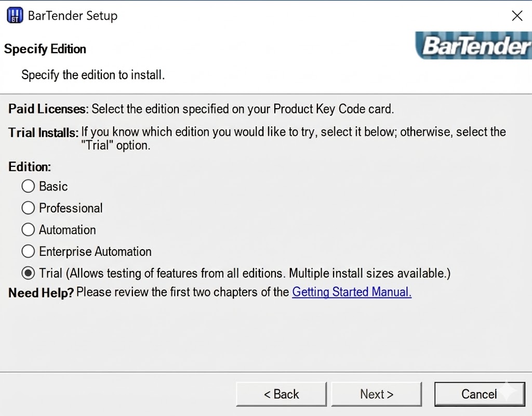Screen dimensions: 532x416
Task: Proceed by clicking Next
Action: pos(376,394)
